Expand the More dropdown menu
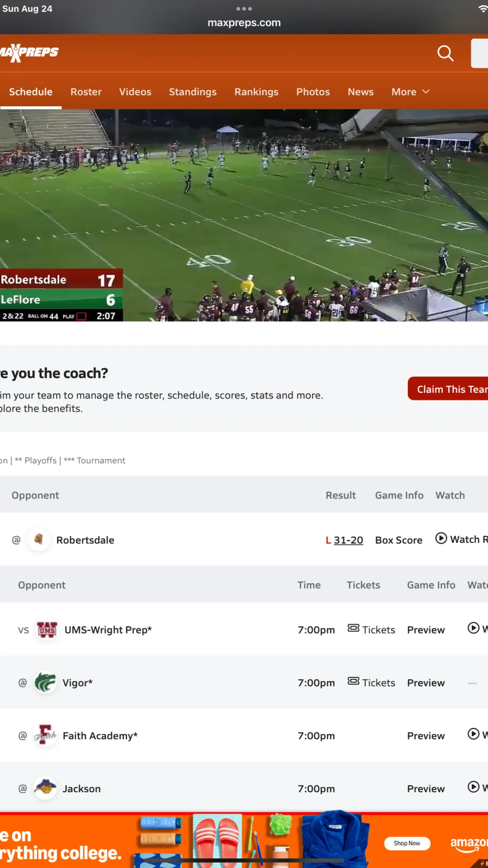Screen dimensions: 488x868 click(410, 92)
